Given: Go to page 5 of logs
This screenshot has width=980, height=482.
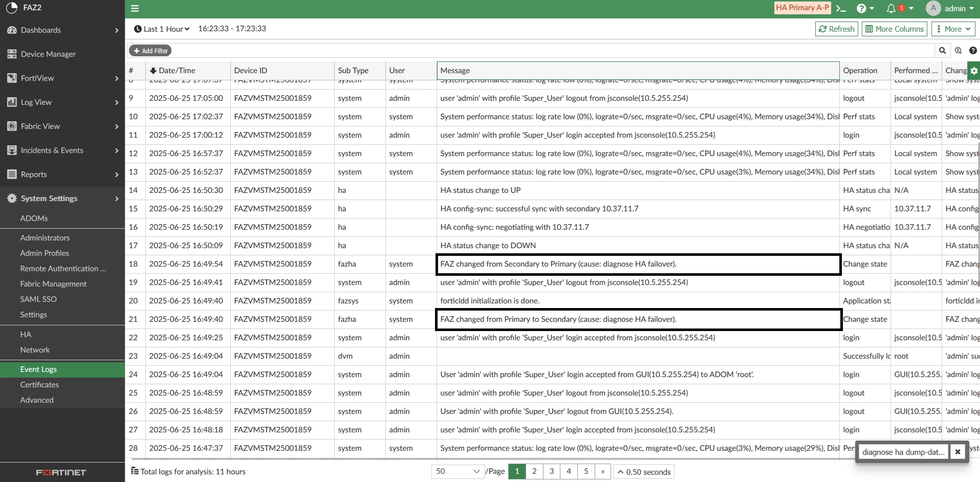Looking at the screenshot, I should tap(586, 471).
